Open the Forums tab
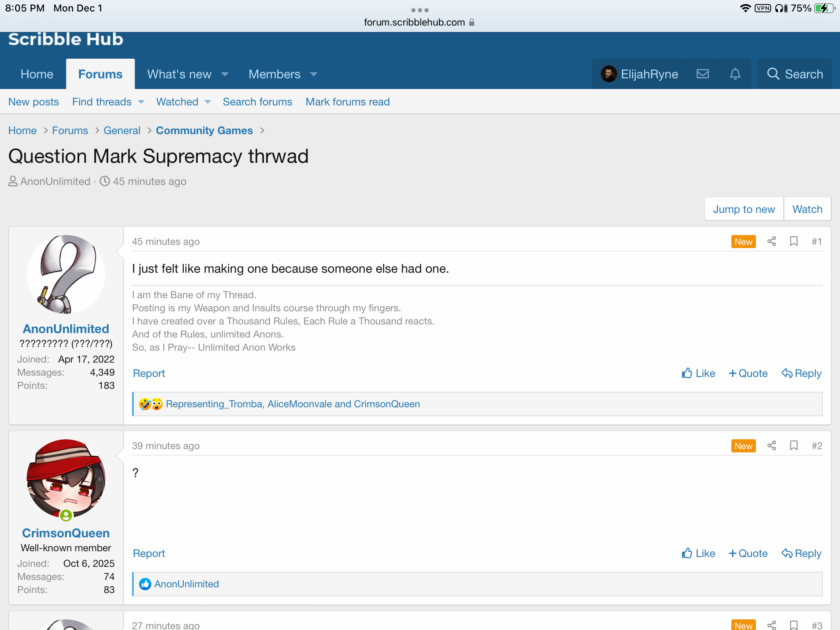 click(100, 74)
